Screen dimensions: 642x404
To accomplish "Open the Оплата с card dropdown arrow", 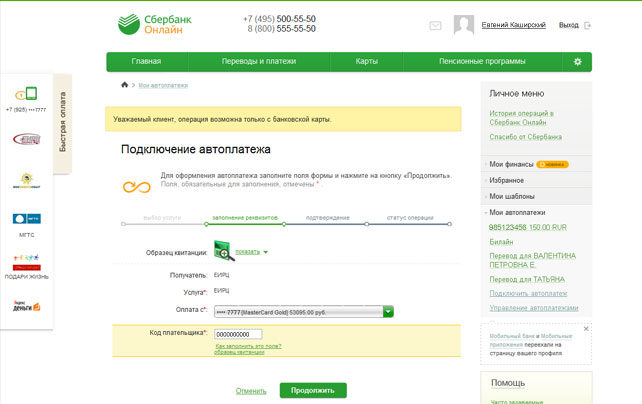I will pyautogui.click(x=388, y=312).
